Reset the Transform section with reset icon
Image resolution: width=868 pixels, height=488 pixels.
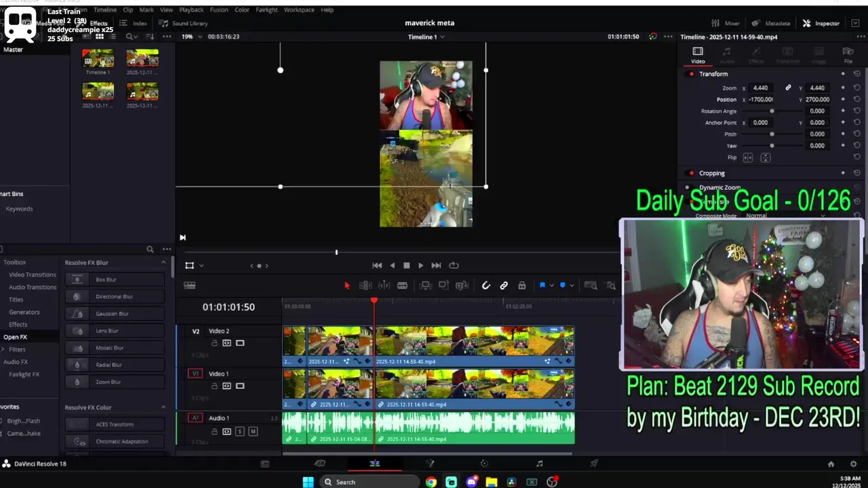click(856, 74)
